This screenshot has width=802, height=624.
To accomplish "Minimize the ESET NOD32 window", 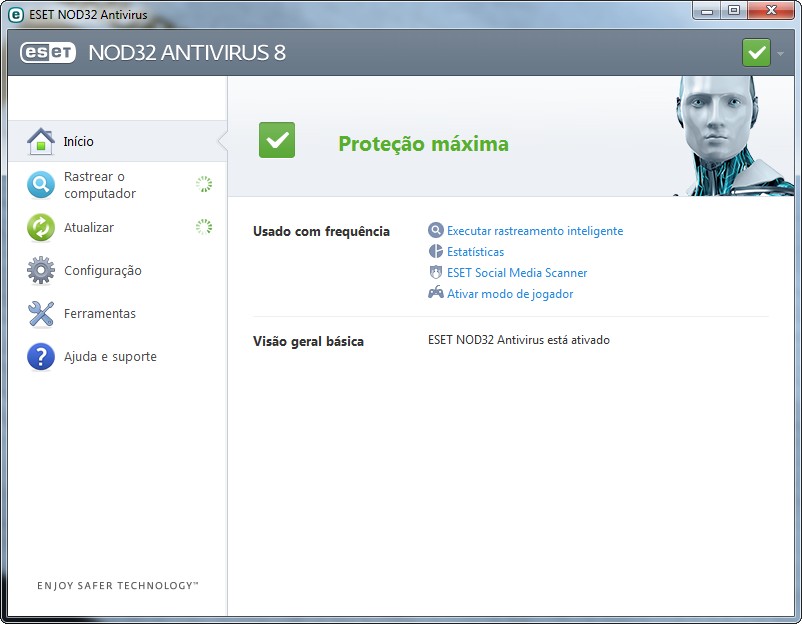I will 707,11.
